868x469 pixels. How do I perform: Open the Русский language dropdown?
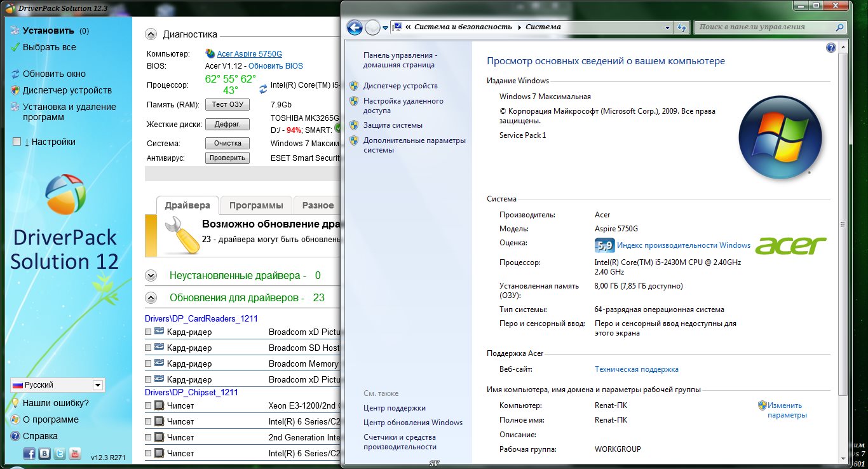(97, 385)
